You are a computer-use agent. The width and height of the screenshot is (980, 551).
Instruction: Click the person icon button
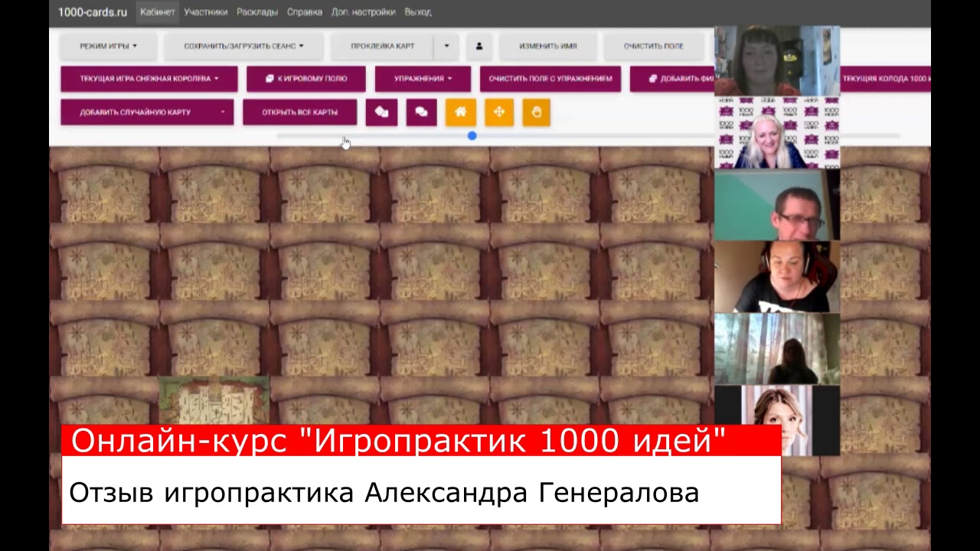tap(479, 46)
